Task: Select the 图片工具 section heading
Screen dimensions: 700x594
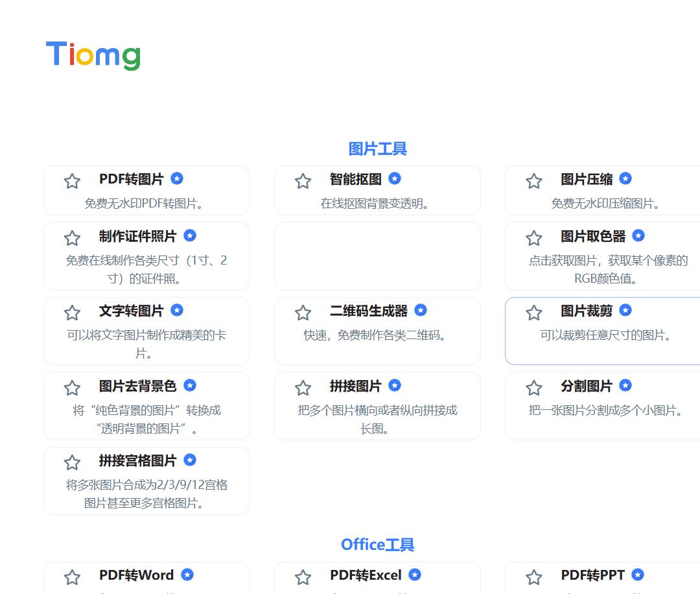Action: [378, 148]
